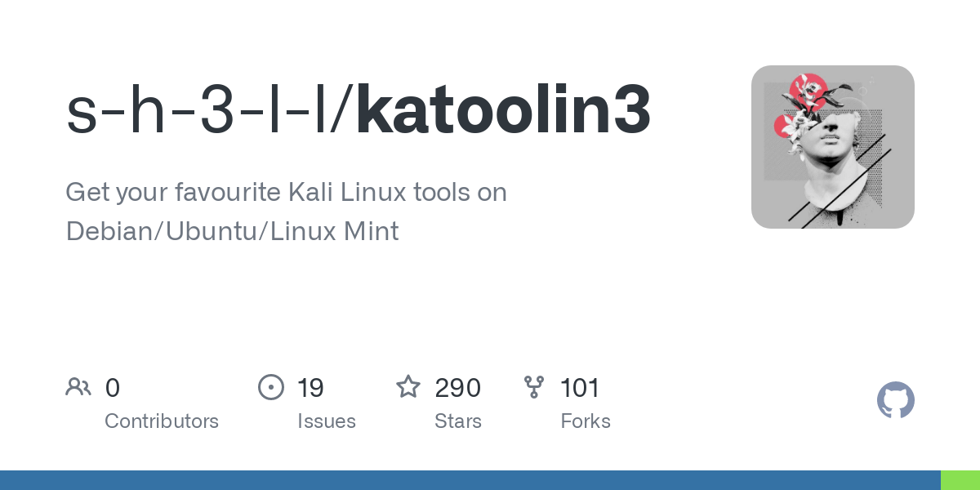
Task: Click the red flower on avatar
Action: tap(808, 91)
